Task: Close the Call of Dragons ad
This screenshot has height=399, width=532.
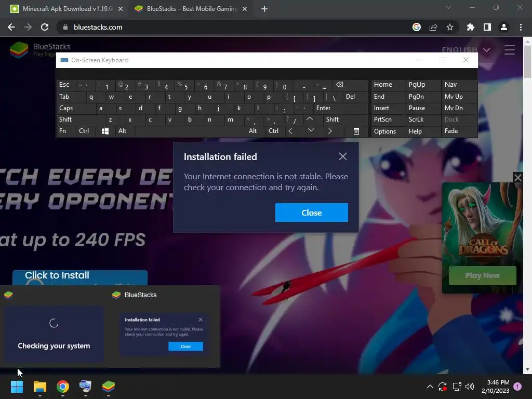Action: click(x=518, y=178)
